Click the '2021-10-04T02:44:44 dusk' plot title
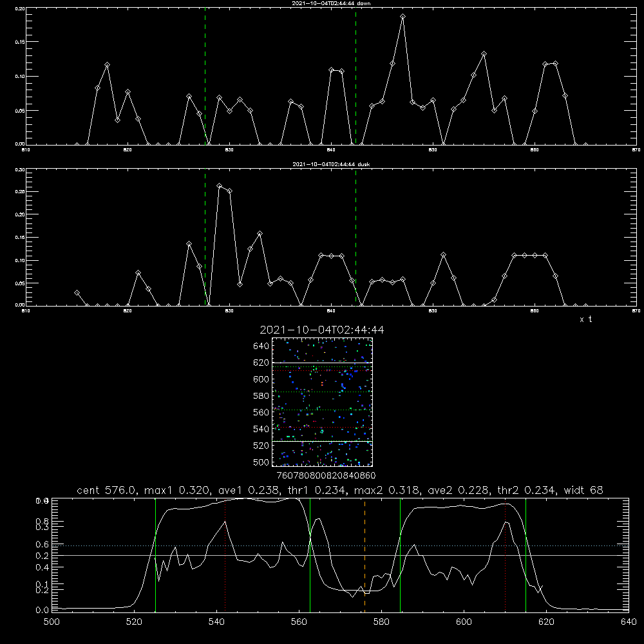 click(331, 164)
